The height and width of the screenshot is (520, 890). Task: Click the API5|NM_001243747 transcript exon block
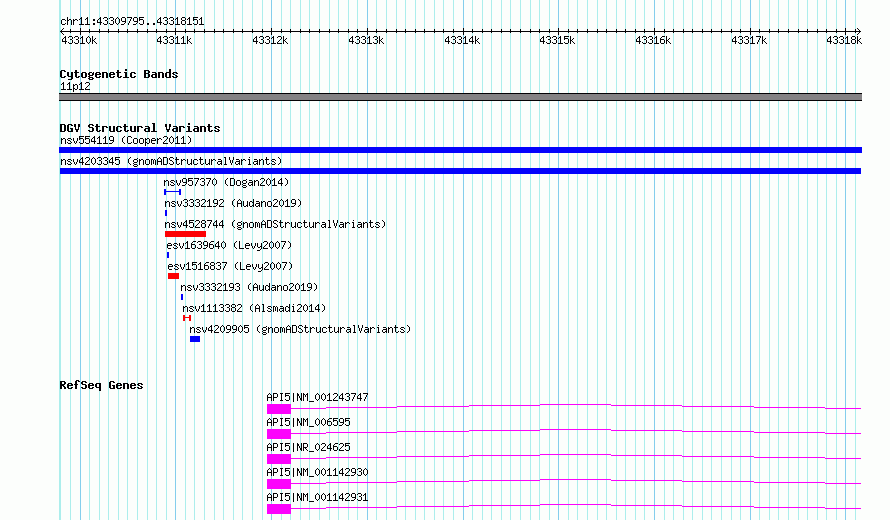[x=279, y=409]
